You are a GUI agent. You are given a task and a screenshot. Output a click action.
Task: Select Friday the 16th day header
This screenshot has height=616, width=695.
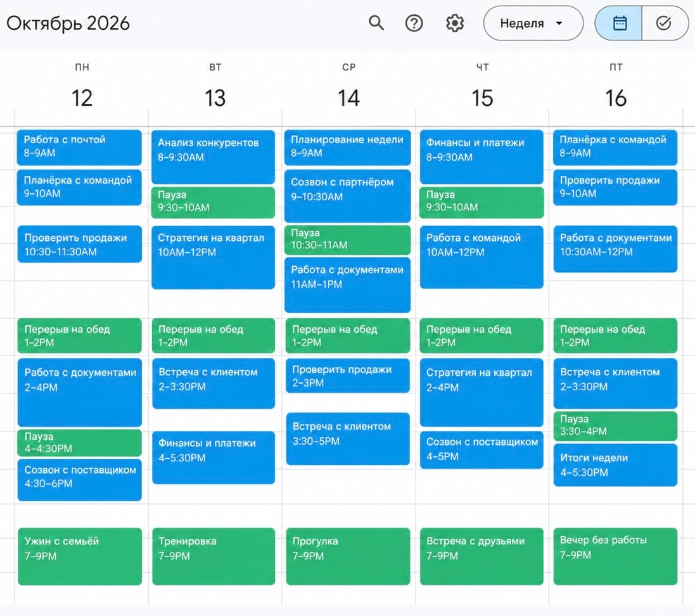tap(616, 98)
